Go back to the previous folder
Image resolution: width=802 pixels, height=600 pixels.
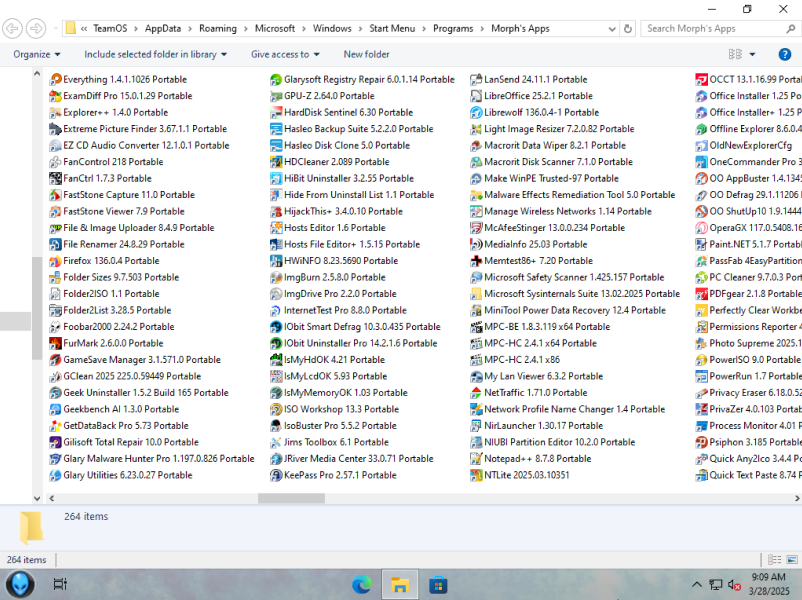(x=12, y=28)
